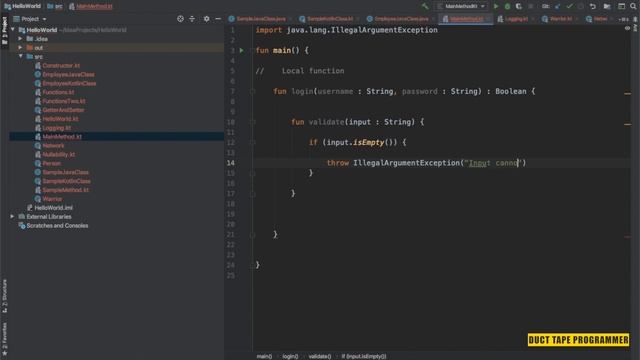The height and width of the screenshot is (360, 640).
Task: Open the Project view mode dropdown
Action: point(30,19)
